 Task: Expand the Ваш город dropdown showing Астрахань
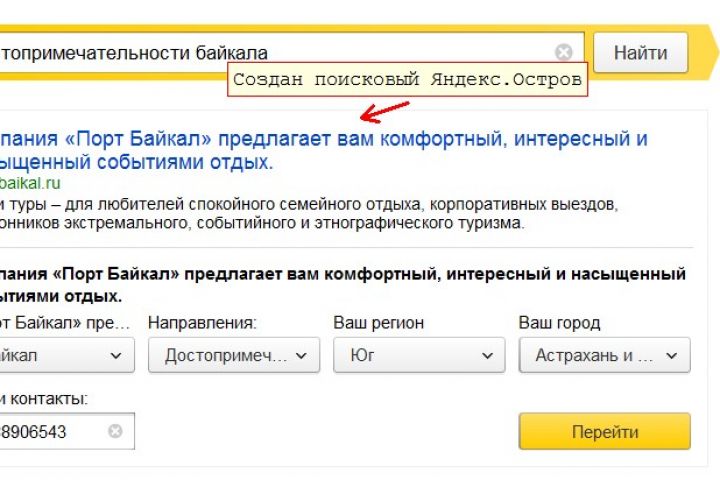click(x=604, y=355)
